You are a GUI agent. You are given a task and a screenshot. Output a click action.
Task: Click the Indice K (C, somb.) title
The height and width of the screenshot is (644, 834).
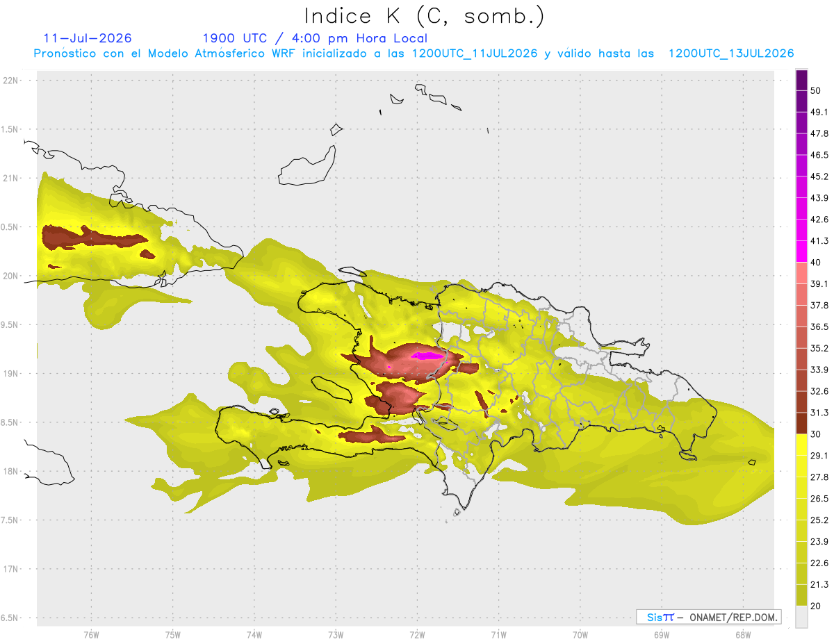coord(425,16)
